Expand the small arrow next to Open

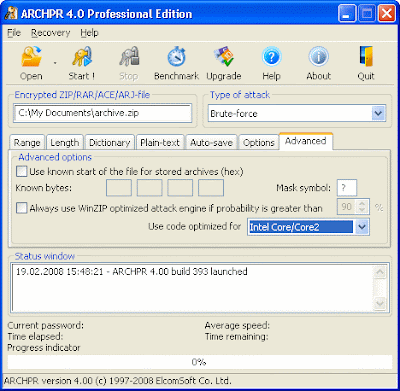55,63
